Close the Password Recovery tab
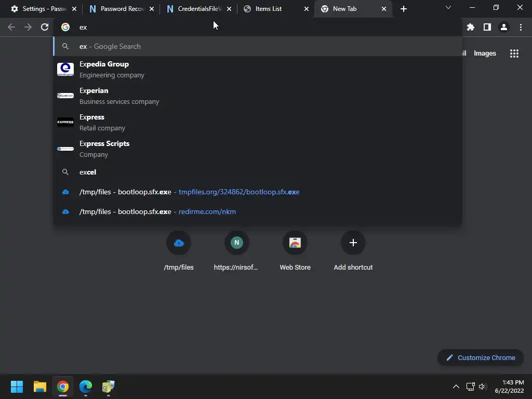This screenshot has width=532, height=399. tap(152, 9)
